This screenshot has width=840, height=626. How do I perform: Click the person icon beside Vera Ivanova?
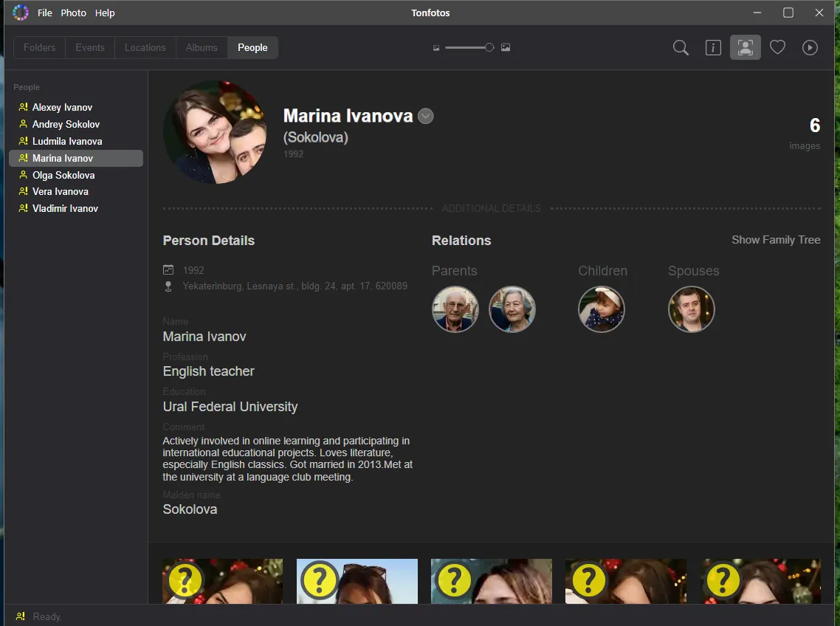click(x=22, y=191)
